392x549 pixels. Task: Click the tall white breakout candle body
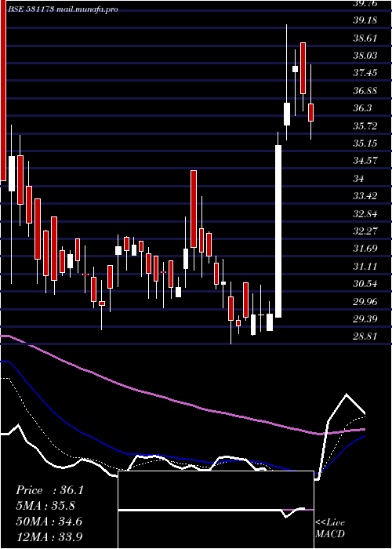(x=278, y=231)
